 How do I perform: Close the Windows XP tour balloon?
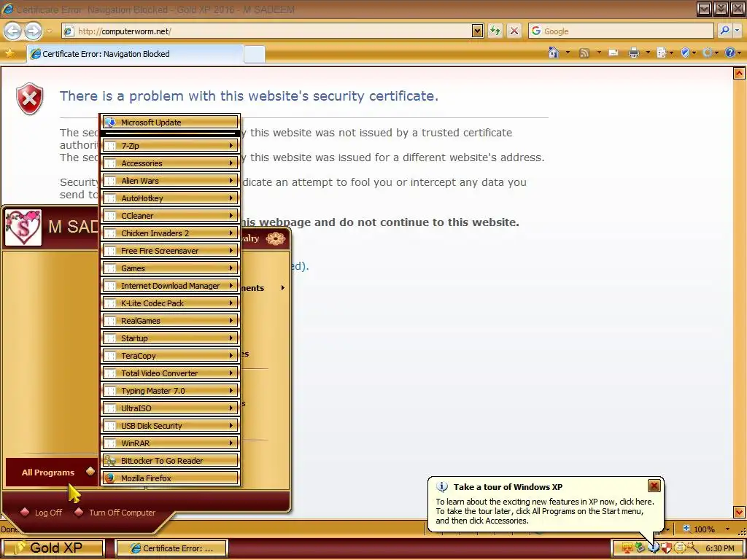(654, 486)
